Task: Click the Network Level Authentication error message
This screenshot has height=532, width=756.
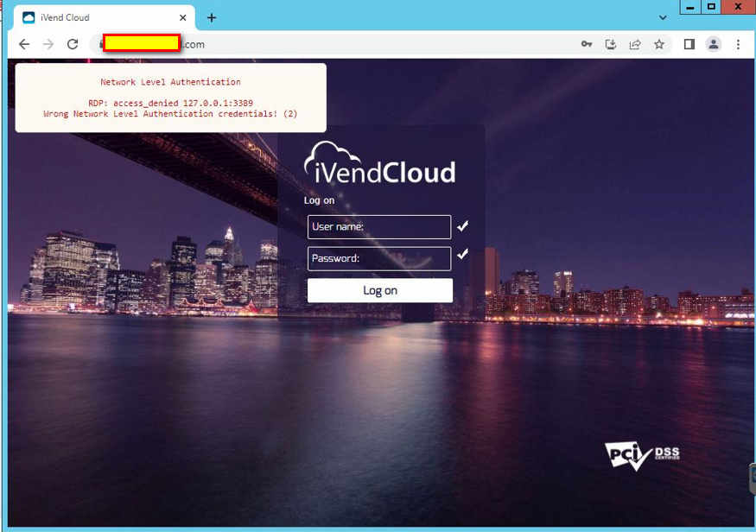Action: [171, 98]
